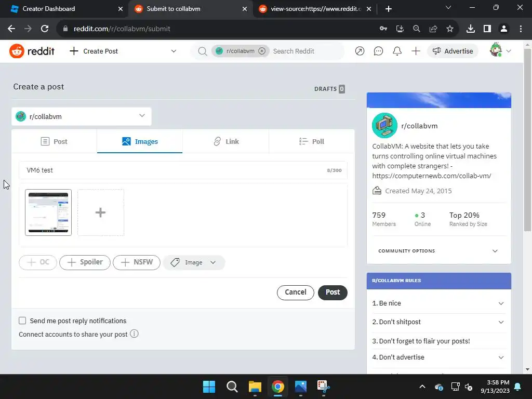Open the Popular arrow icon in header
The height and width of the screenshot is (399, 532).
tap(360, 51)
